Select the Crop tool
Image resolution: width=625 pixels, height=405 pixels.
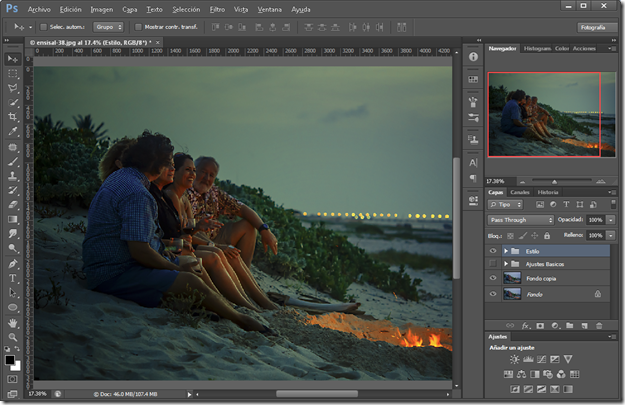pyautogui.click(x=13, y=116)
